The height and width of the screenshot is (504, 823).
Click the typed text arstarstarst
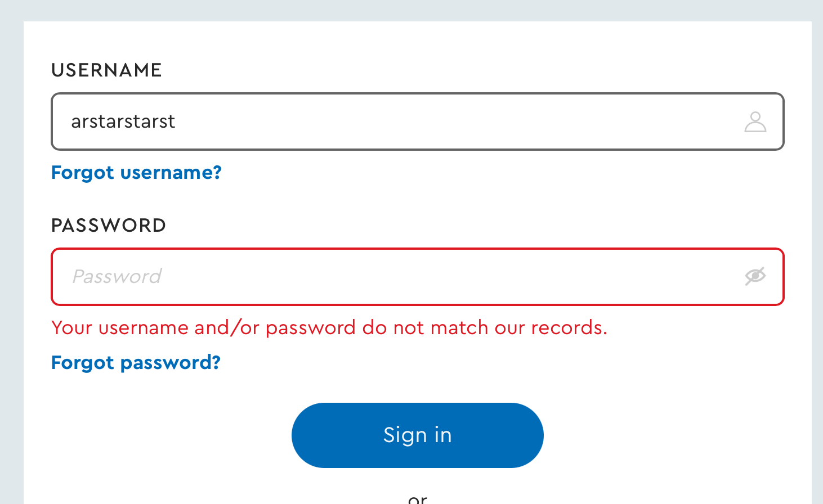tap(123, 121)
